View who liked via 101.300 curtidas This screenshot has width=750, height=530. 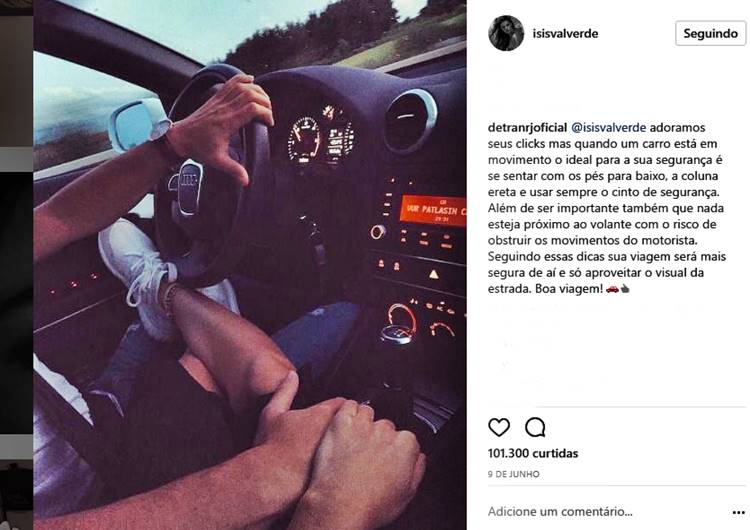click(x=533, y=453)
